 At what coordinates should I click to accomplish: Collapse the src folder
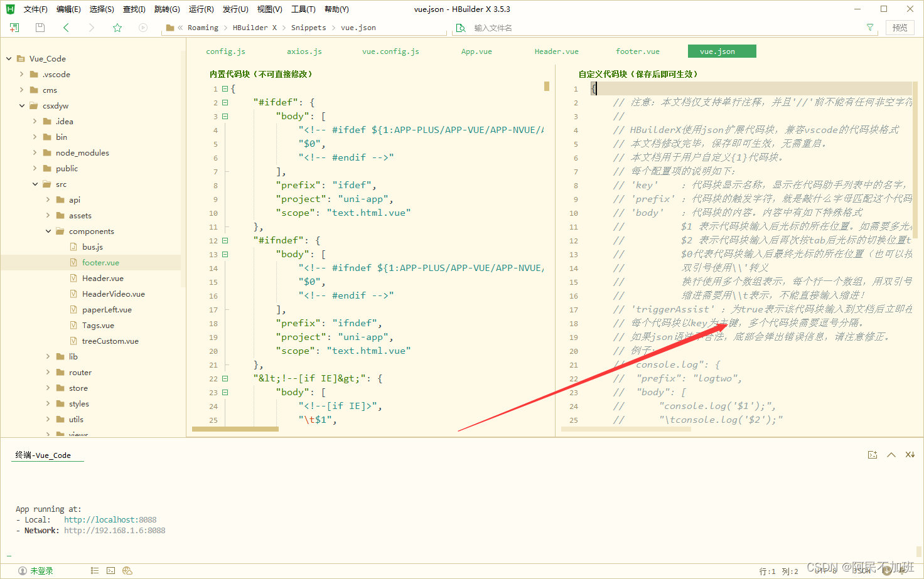click(35, 184)
